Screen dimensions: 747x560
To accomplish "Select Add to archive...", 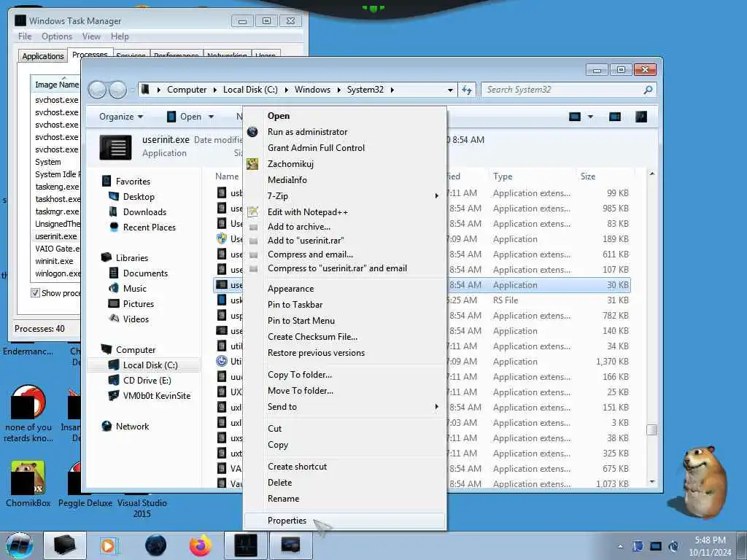I will (x=298, y=227).
